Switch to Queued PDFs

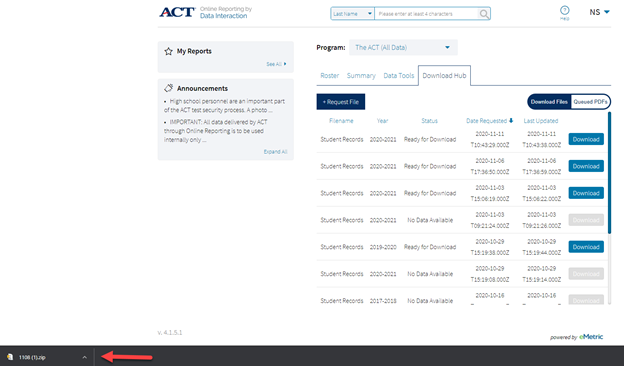590,102
